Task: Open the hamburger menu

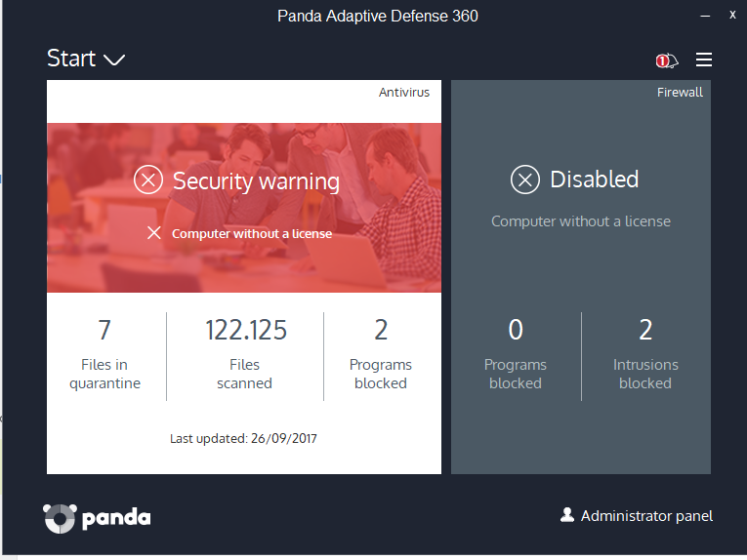Action: [704, 60]
